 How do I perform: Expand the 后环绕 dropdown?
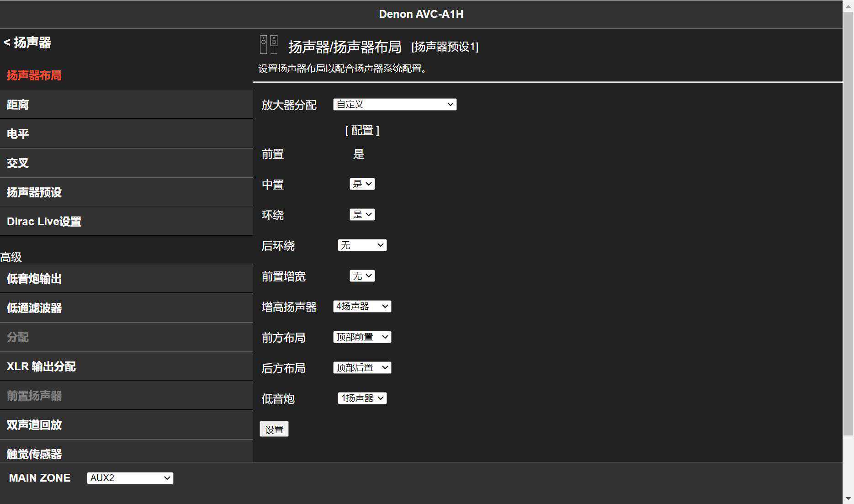(362, 245)
